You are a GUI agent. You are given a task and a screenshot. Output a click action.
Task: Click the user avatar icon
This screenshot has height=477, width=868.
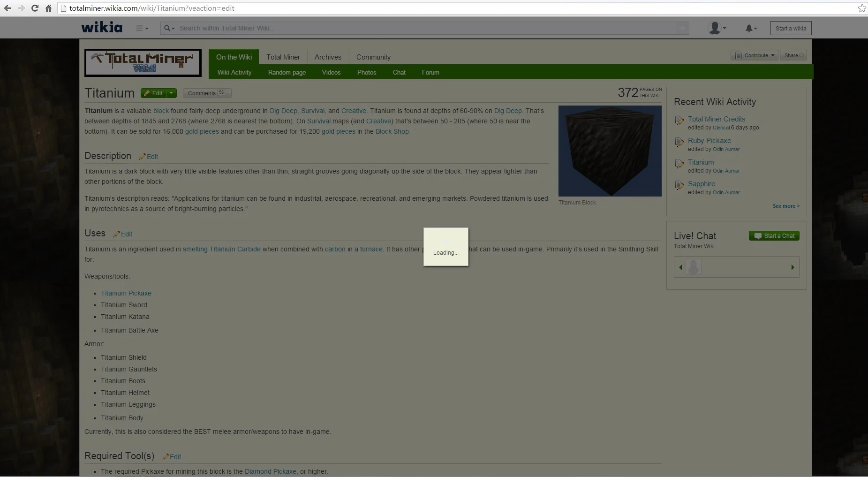click(x=715, y=28)
